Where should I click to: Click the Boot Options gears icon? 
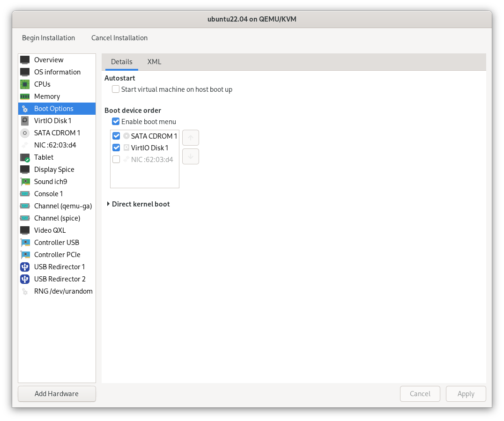(25, 109)
